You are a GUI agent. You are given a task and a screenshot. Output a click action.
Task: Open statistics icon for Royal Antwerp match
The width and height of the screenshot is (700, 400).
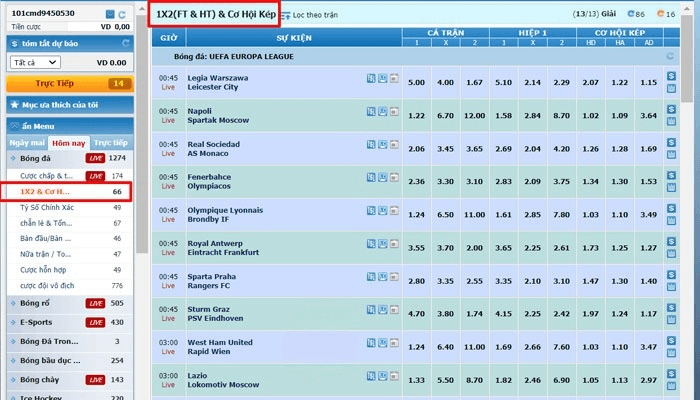(371, 244)
